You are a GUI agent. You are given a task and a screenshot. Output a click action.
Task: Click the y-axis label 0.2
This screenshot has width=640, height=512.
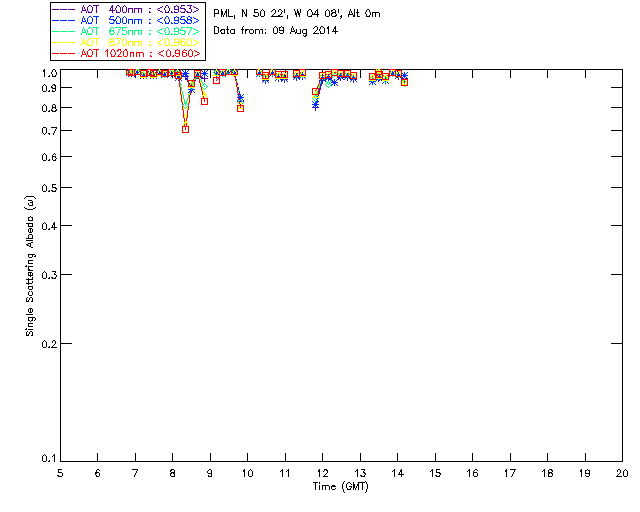pyautogui.click(x=49, y=344)
